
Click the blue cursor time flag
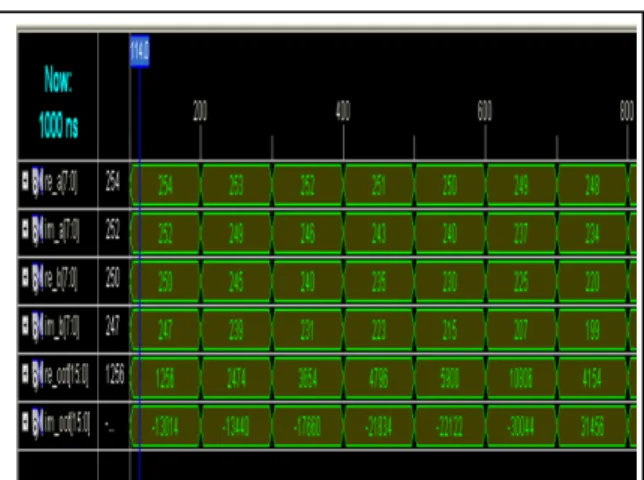(140, 51)
